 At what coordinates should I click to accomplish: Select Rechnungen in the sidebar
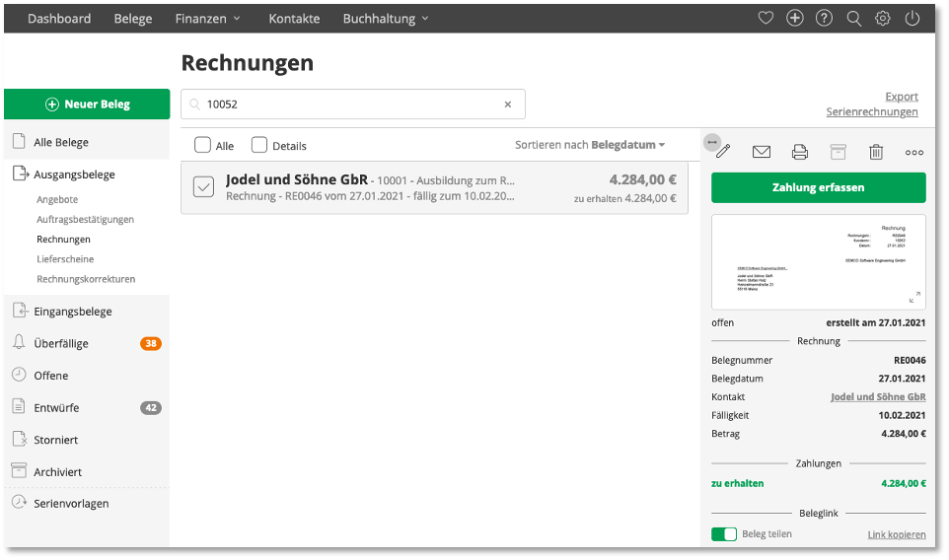pos(63,240)
